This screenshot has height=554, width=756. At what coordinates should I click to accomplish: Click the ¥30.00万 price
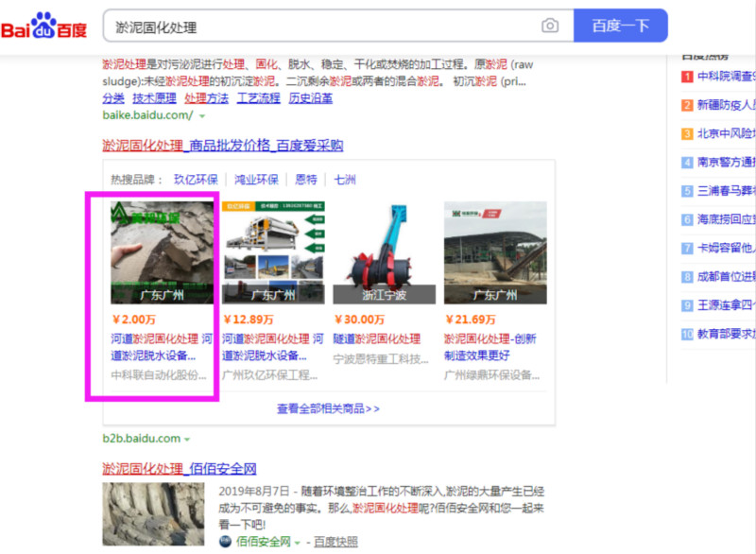(x=359, y=320)
